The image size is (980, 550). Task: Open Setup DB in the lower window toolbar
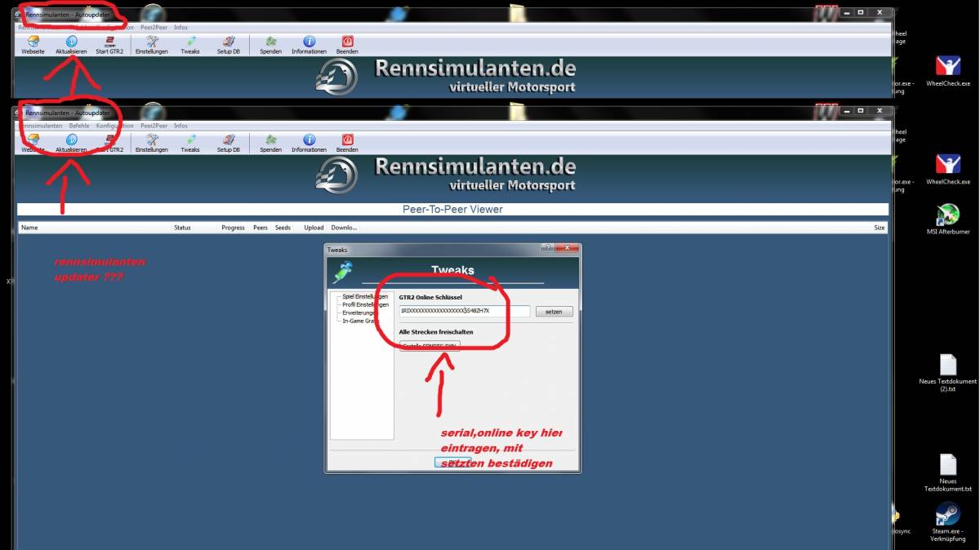click(228, 142)
